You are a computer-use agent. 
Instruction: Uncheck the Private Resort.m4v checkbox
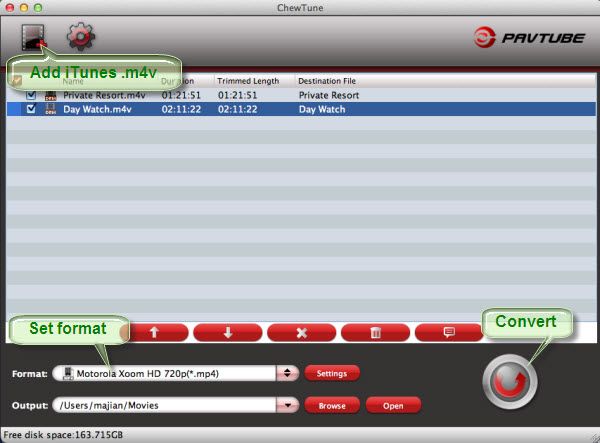pos(31,95)
